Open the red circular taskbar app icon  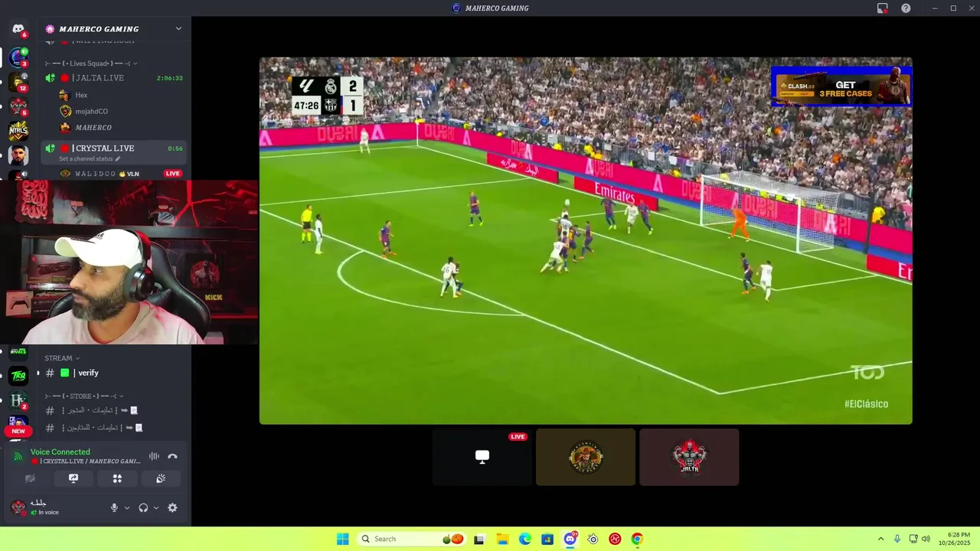615,539
